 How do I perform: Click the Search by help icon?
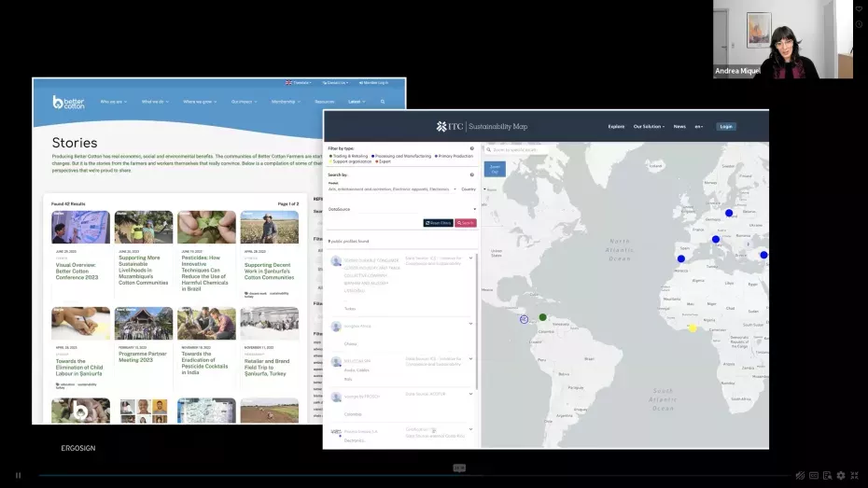tap(471, 174)
